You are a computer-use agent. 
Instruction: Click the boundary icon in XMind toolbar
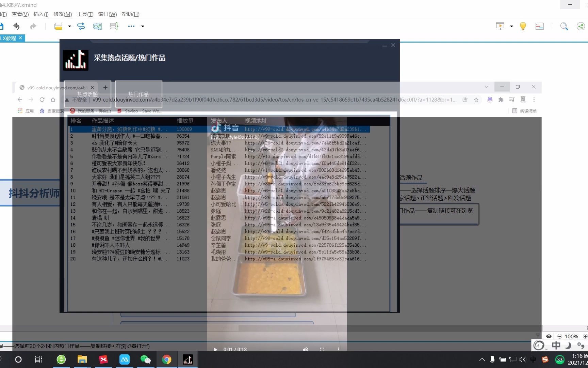pos(98,26)
